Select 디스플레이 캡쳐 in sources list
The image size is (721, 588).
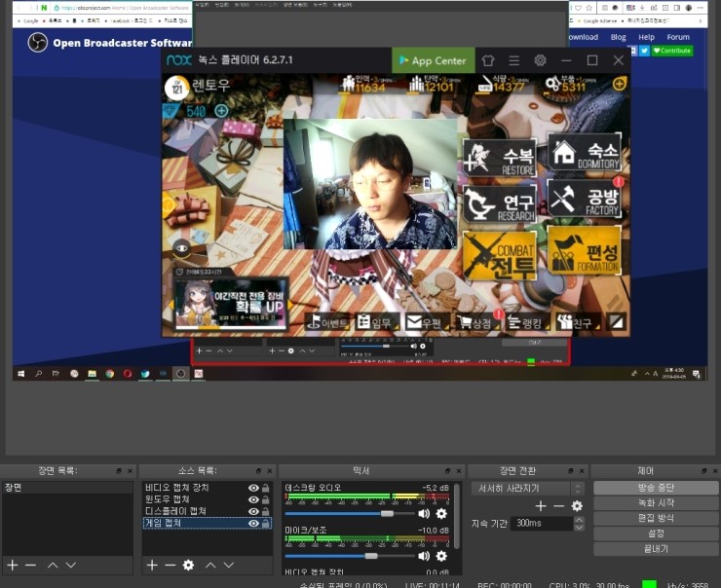(x=175, y=512)
